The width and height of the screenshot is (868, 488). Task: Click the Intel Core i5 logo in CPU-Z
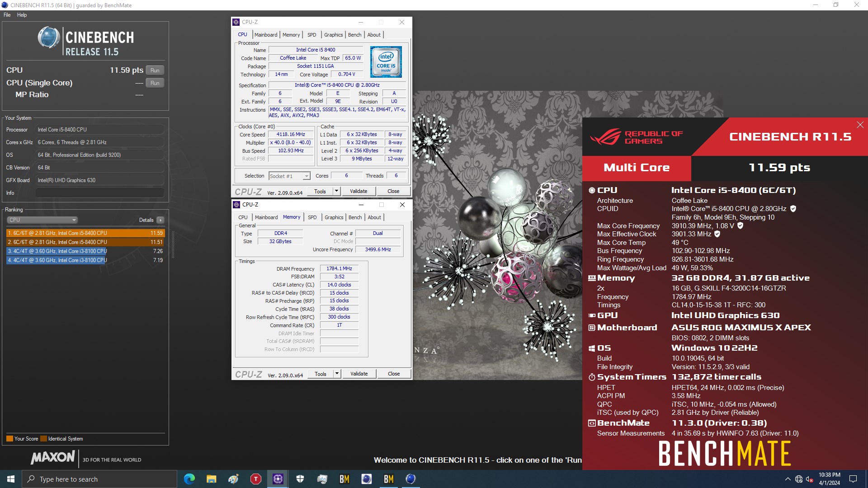click(x=386, y=62)
